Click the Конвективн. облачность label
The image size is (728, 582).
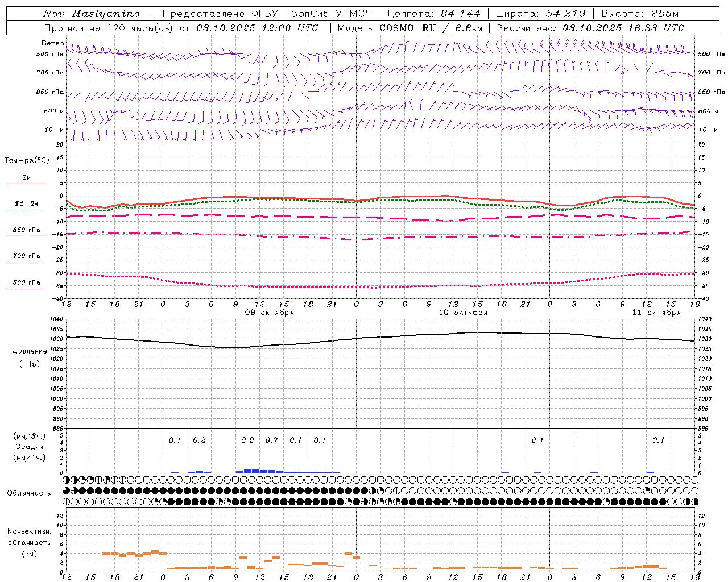coord(29,537)
